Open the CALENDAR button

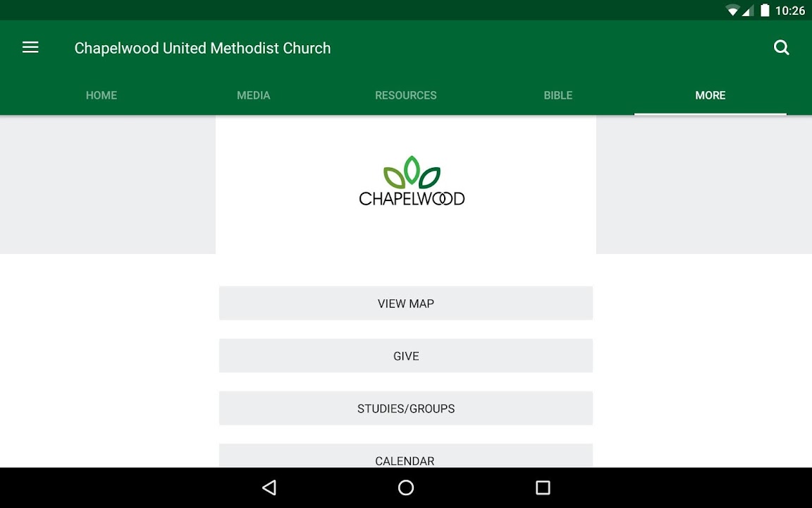[406, 457]
